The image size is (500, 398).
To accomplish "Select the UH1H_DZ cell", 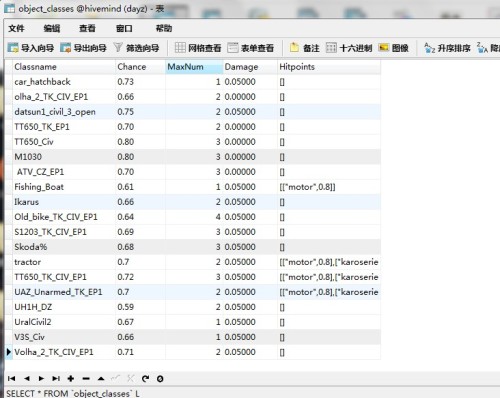I will click(x=64, y=307).
